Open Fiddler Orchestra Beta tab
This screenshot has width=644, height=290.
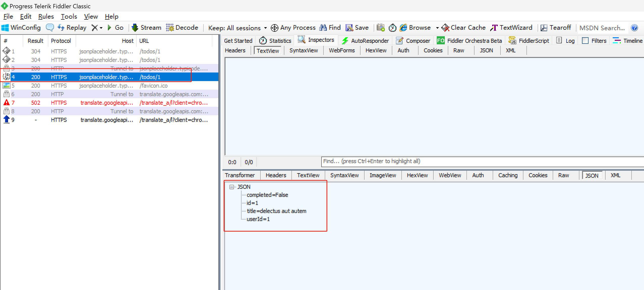tap(469, 41)
